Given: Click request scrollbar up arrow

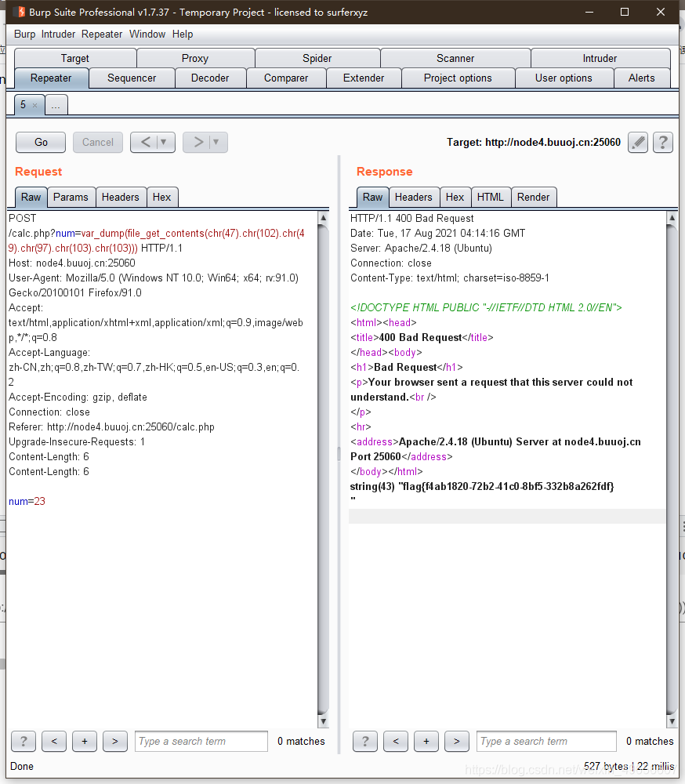Looking at the screenshot, I should click(x=324, y=217).
